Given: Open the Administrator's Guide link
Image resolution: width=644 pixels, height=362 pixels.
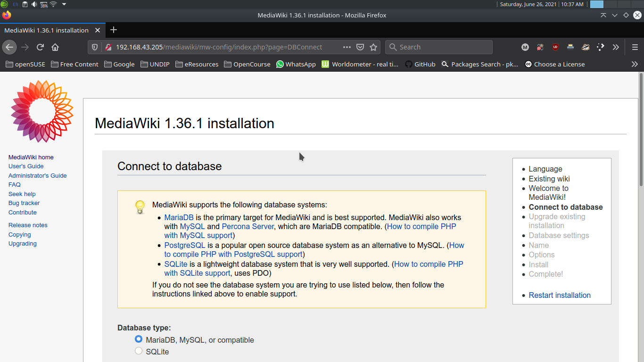Looking at the screenshot, I should tap(38, 176).
